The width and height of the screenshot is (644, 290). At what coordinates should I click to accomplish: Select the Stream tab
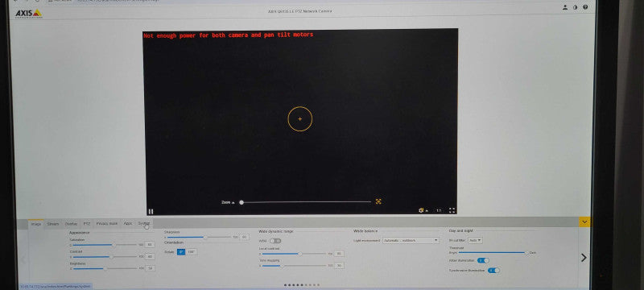coord(53,224)
